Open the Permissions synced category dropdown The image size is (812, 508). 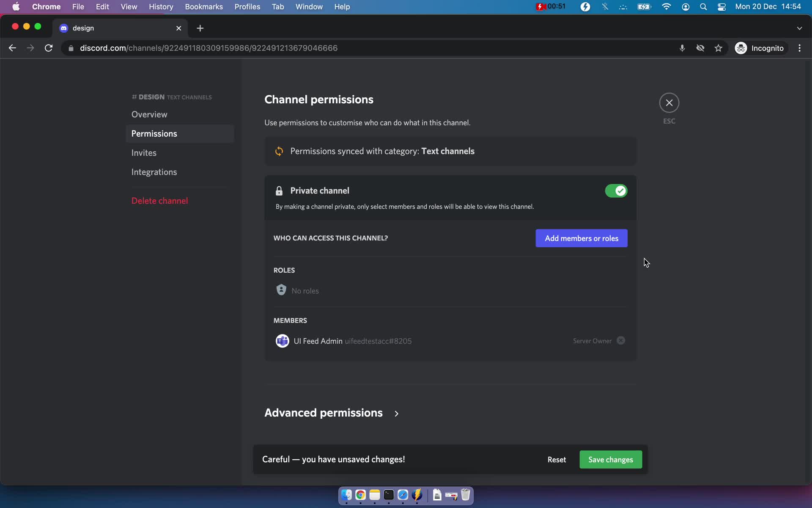(450, 151)
